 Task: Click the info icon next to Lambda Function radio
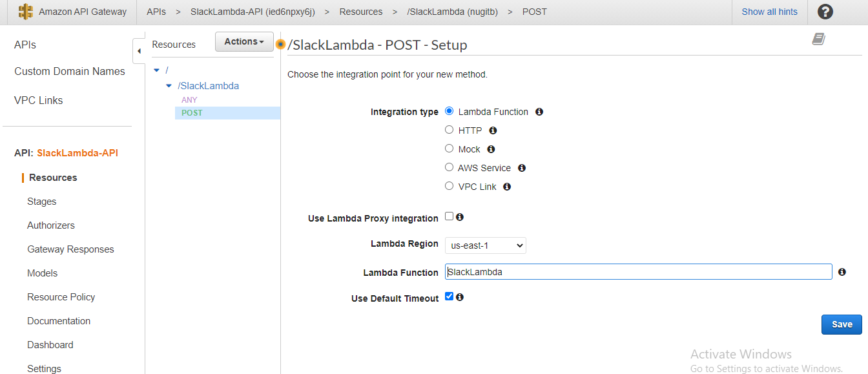pyautogui.click(x=539, y=112)
